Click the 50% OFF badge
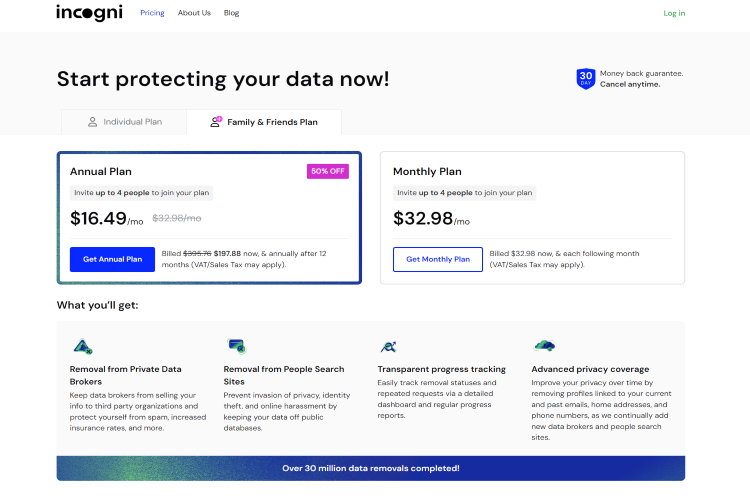The width and height of the screenshot is (750, 500). pos(328,171)
